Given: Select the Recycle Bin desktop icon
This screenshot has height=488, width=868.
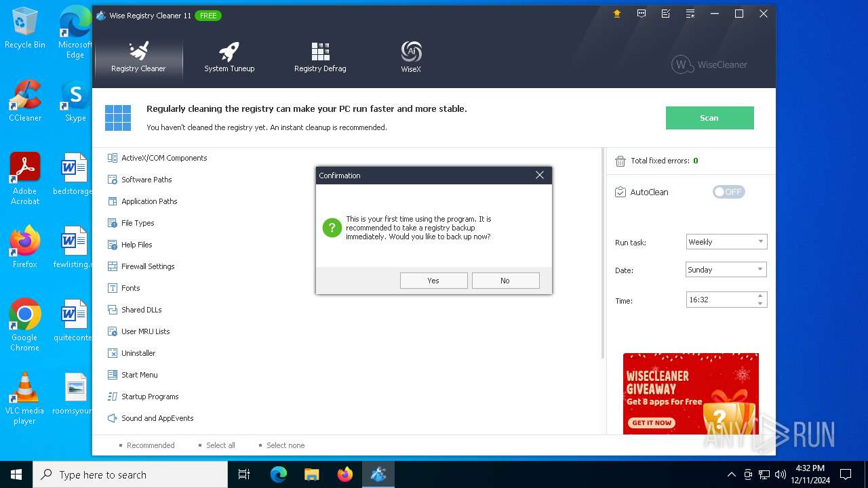Looking at the screenshot, I should coord(25,28).
